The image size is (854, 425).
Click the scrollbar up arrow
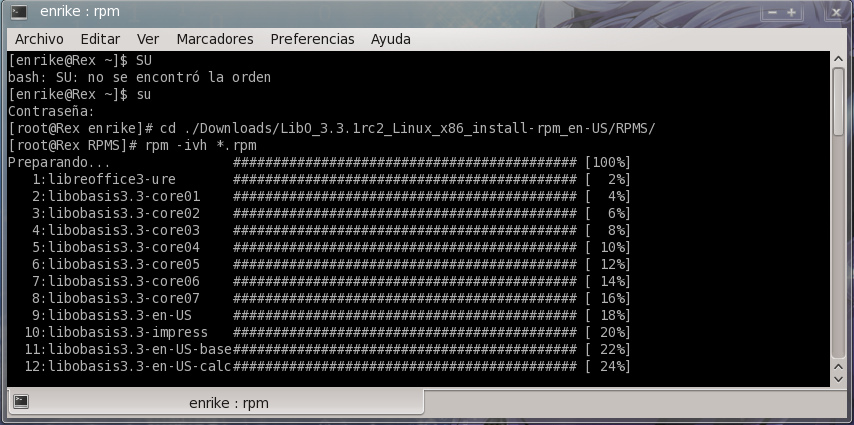838,59
